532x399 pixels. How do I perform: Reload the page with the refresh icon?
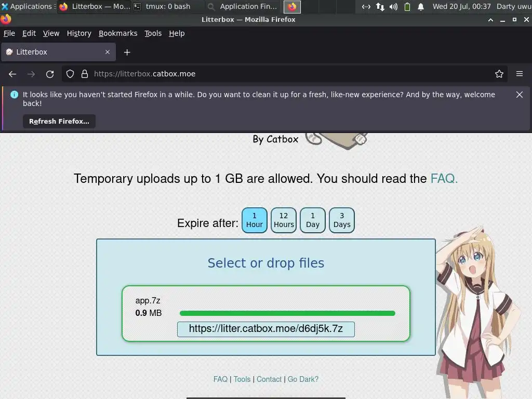pyautogui.click(x=50, y=74)
